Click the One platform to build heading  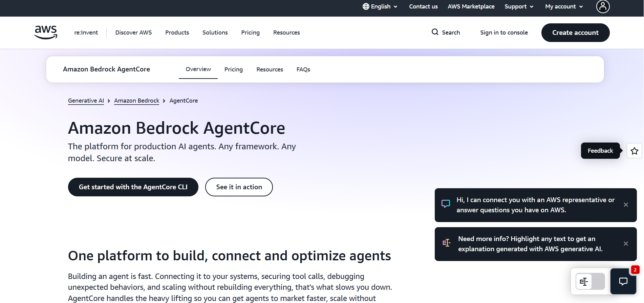click(x=230, y=256)
